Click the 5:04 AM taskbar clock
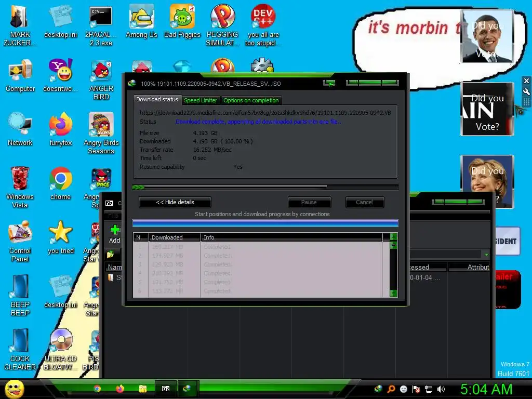This screenshot has height=399, width=532. coord(486,389)
